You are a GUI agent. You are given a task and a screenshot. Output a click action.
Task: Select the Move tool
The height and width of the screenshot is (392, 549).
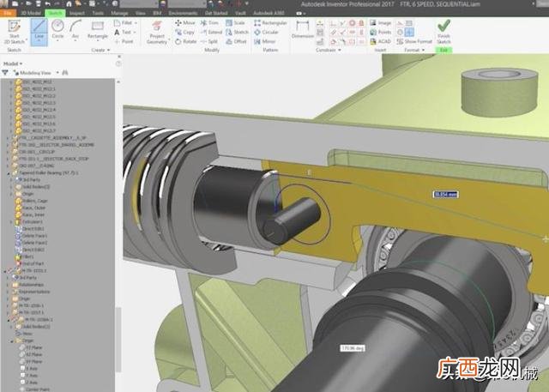pos(185,23)
